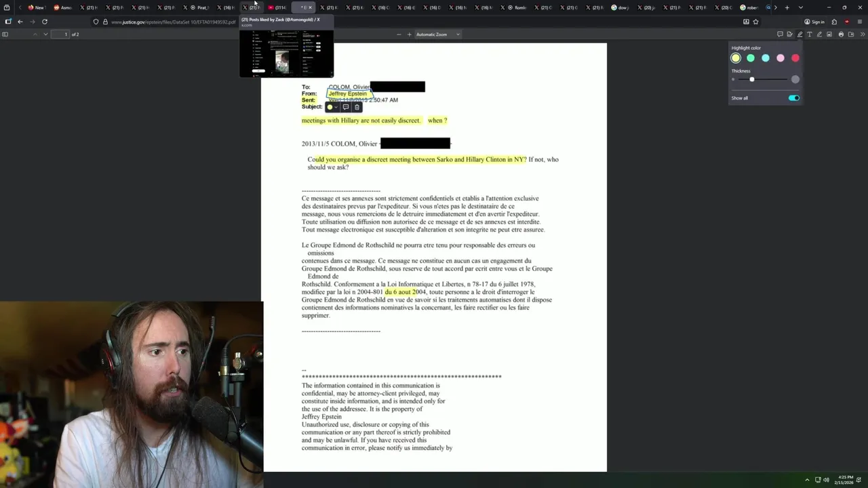Change the selected highlight's color dropdown

[x=332, y=107]
